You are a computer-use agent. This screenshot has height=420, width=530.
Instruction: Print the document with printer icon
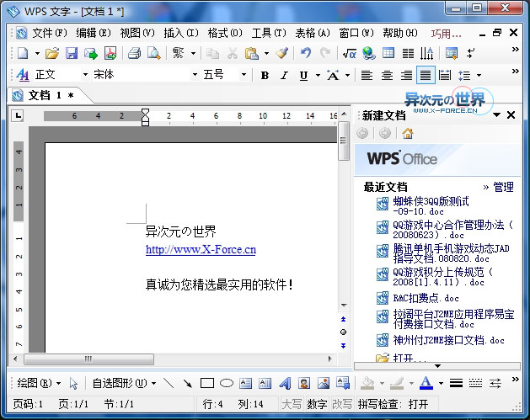click(134, 53)
